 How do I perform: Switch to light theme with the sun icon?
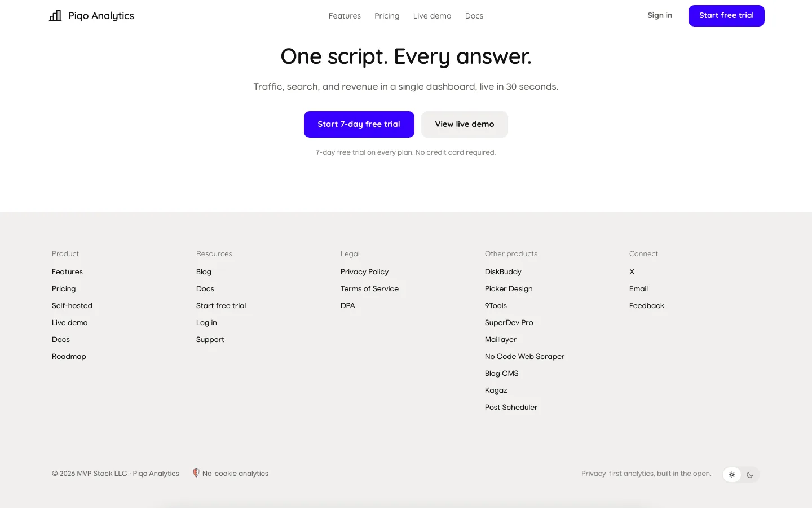pos(732,475)
